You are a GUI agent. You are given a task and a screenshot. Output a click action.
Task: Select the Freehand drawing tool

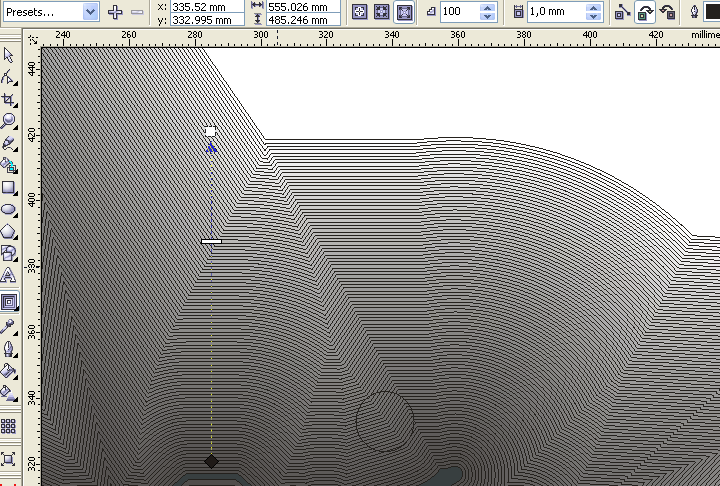(x=9, y=143)
